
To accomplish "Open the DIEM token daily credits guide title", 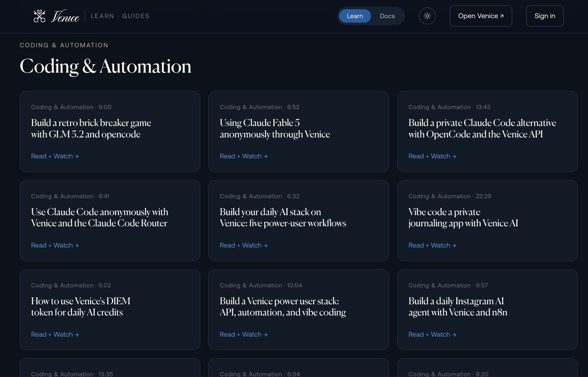I will point(81,306).
